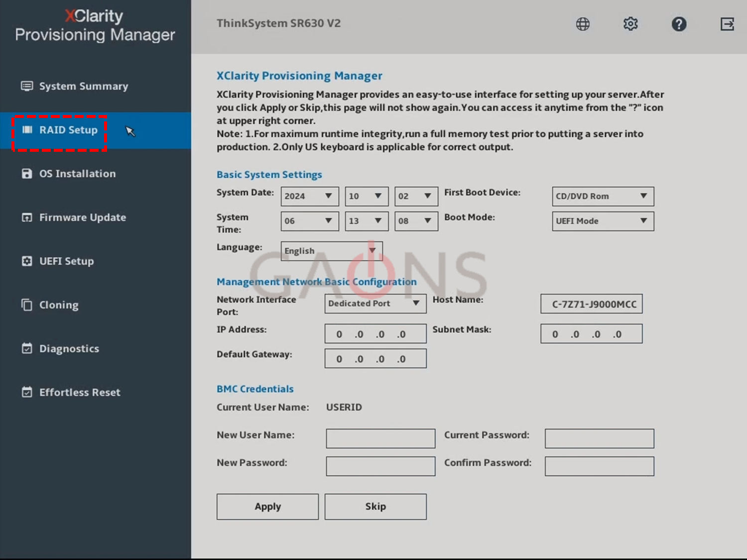Open the settings gear icon

pyautogui.click(x=630, y=24)
